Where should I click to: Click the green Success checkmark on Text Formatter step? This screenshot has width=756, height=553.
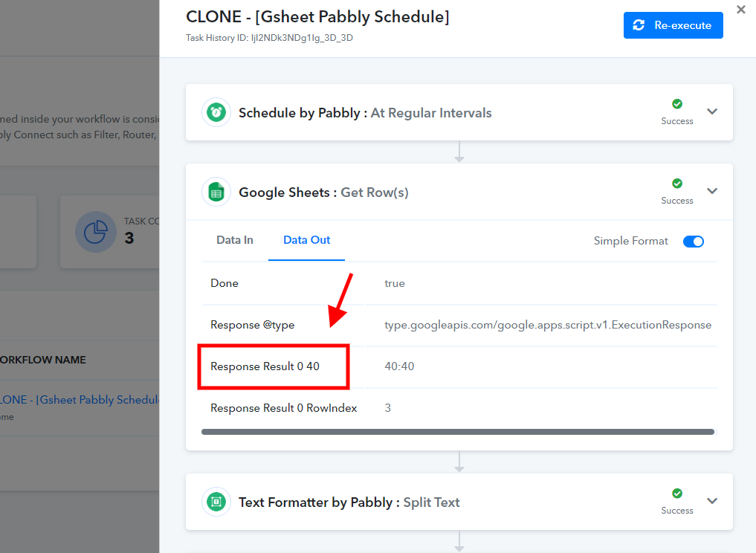point(677,494)
